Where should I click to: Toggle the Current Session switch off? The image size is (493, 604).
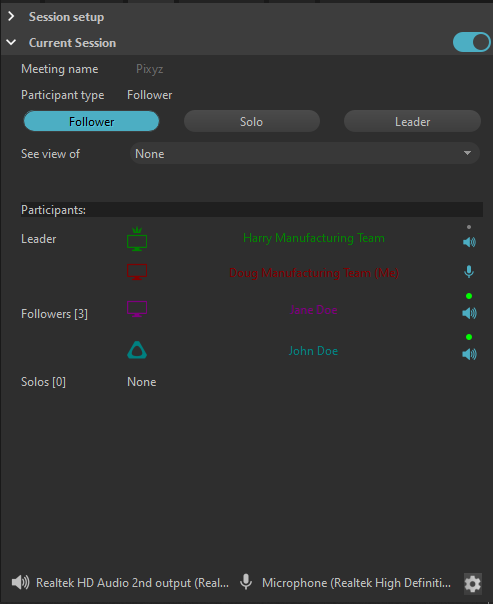471,42
